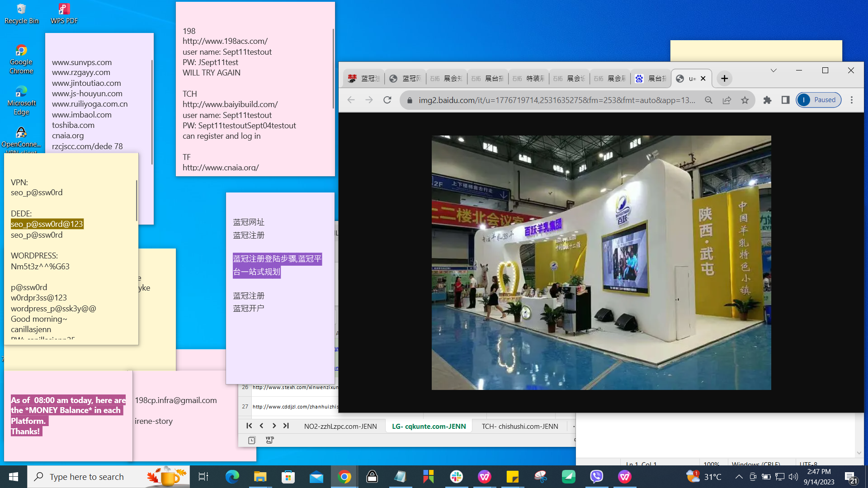Click the zoom magnifier icon in the address bar
Viewport: 868px width, 488px height.
[x=708, y=100]
